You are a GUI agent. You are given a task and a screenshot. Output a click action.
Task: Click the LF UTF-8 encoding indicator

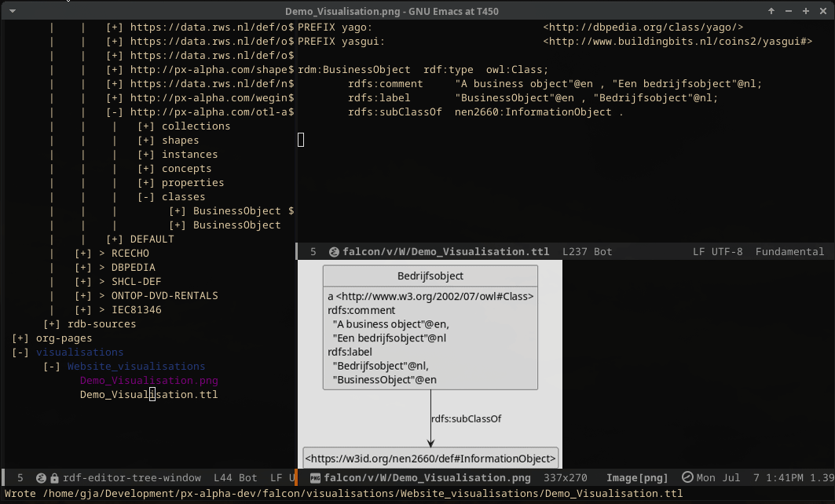(719, 252)
